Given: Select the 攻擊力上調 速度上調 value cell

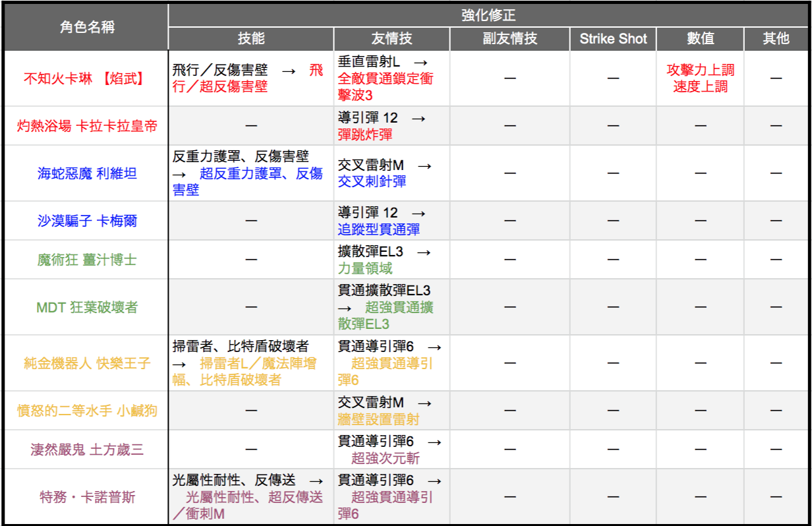Looking at the screenshot, I should click(x=701, y=78).
